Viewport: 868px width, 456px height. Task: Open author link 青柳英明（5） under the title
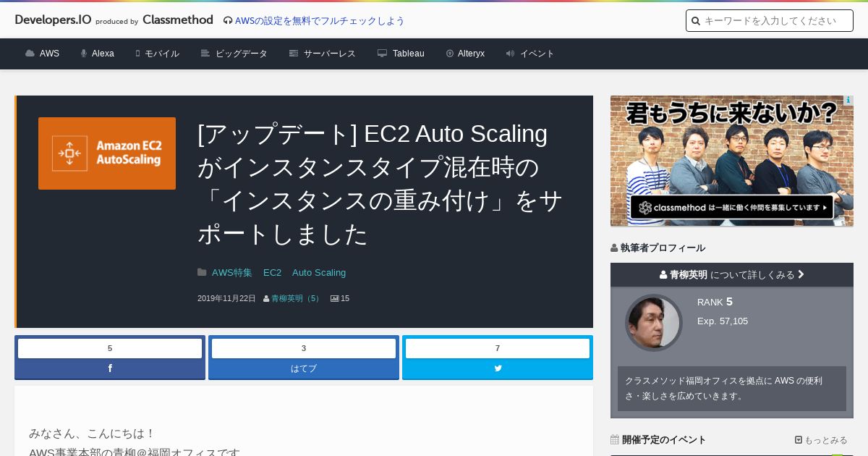pos(296,298)
